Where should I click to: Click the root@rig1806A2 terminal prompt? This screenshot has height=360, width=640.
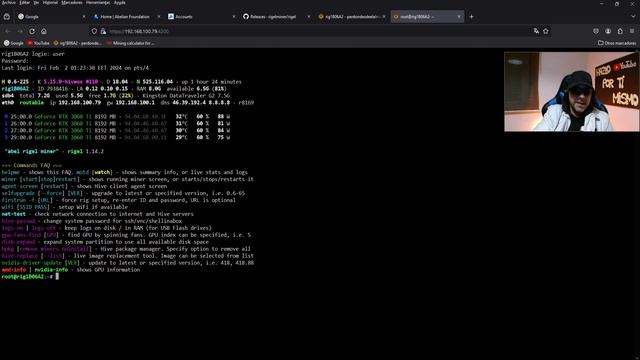tap(27, 277)
